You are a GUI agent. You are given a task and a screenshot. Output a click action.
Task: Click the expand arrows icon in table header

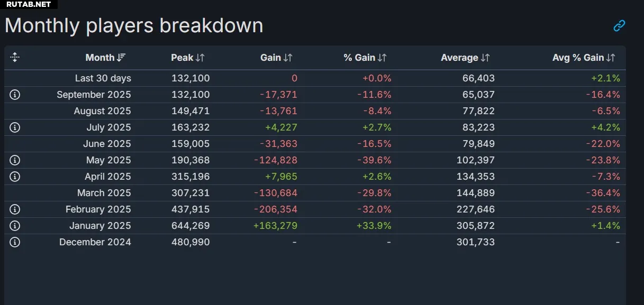click(x=15, y=57)
